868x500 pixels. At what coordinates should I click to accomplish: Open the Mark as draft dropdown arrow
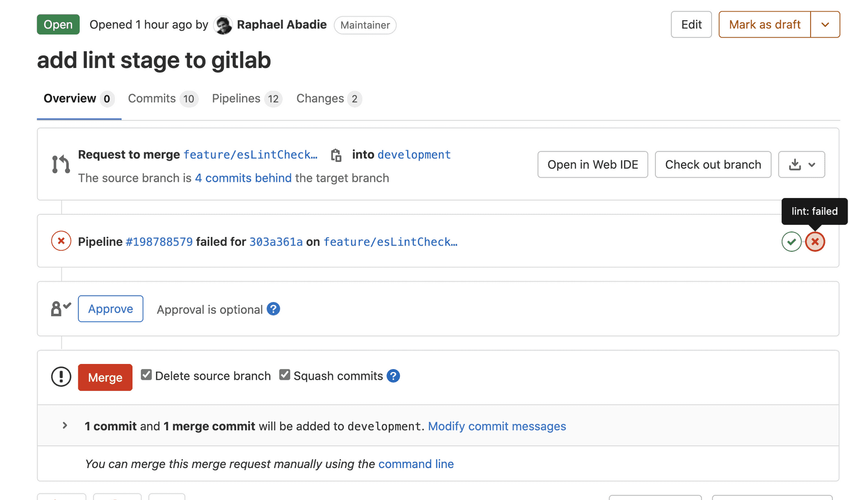pyautogui.click(x=825, y=24)
